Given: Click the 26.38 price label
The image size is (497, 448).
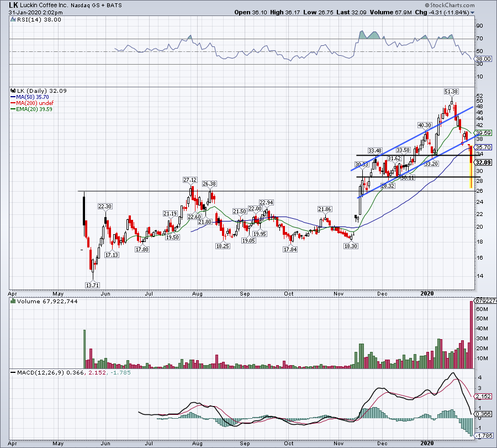Looking at the screenshot, I should coord(209,183).
